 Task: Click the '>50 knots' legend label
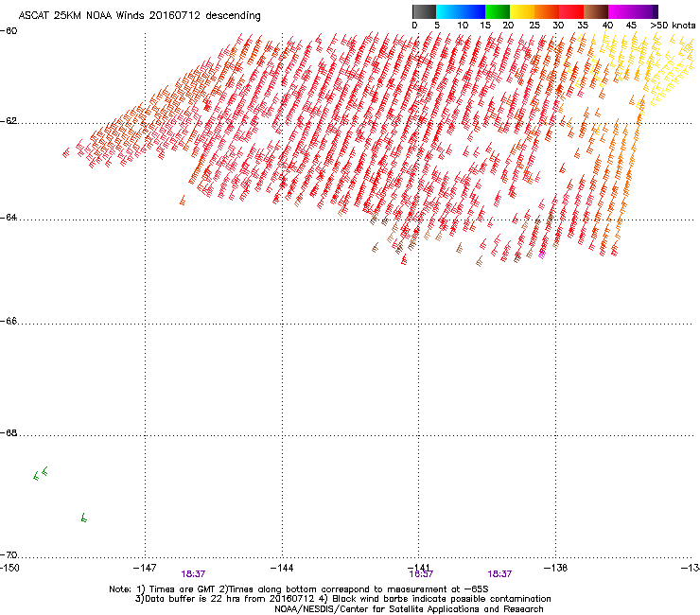(x=673, y=26)
